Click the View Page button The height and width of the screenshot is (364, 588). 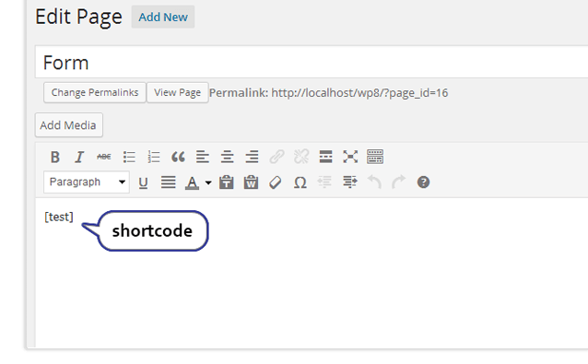point(177,92)
